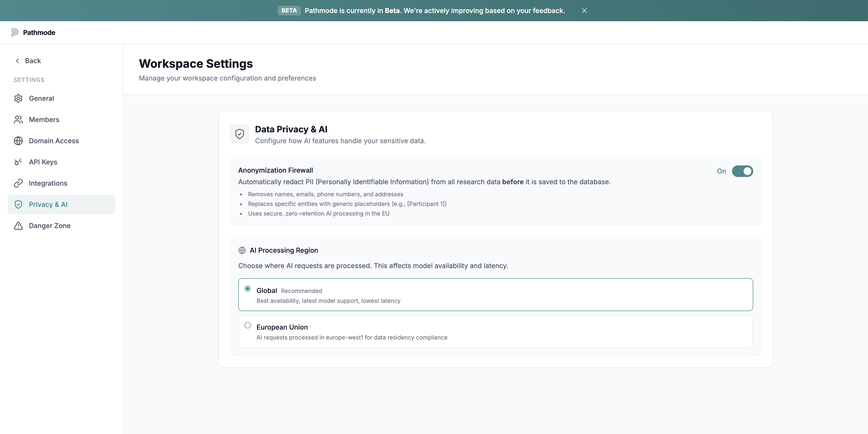Select the Global region radio button
The width and height of the screenshot is (868, 434).
[x=248, y=289]
